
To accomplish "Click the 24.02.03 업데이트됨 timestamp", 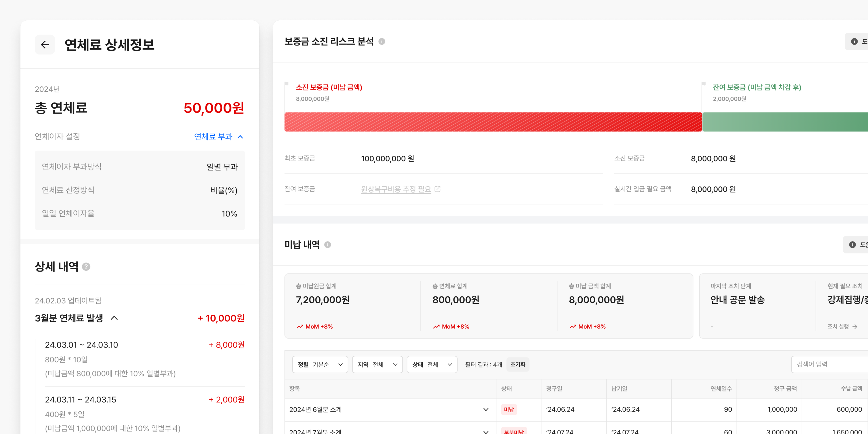I will [68, 301].
